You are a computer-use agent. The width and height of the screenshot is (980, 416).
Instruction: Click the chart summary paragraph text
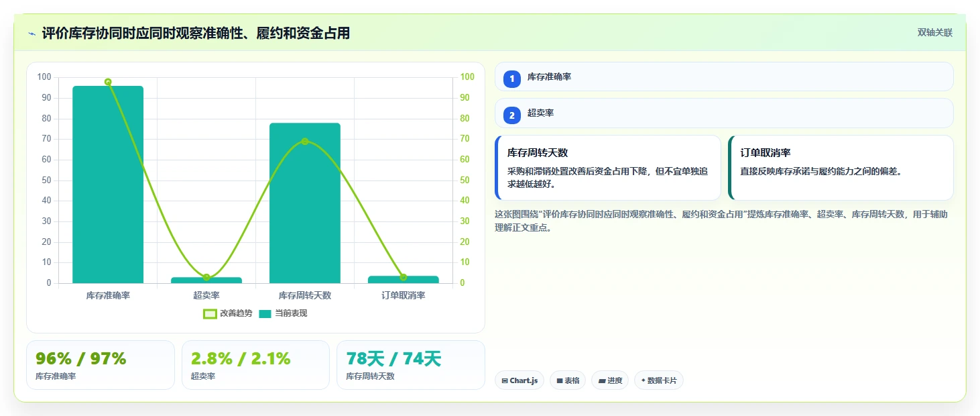721,221
